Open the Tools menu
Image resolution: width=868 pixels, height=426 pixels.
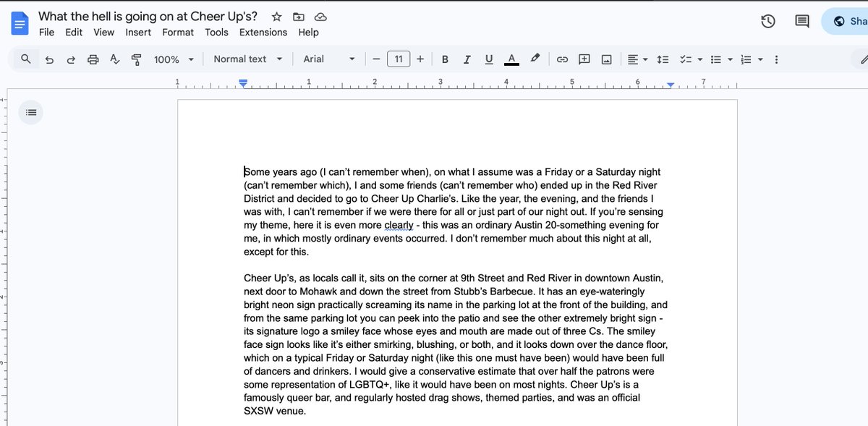(x=216, y=32)
